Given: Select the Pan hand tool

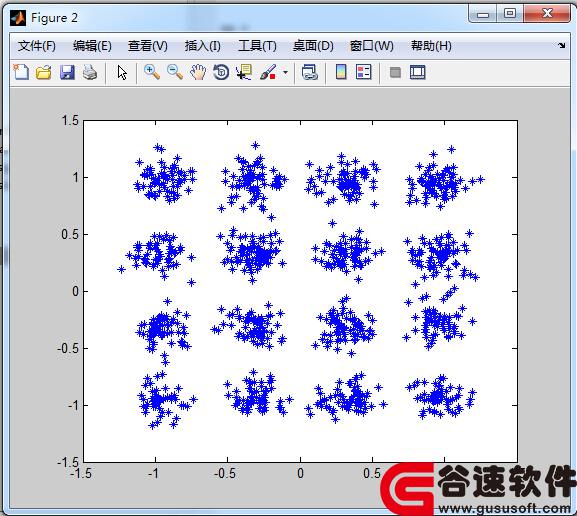Looking at the screenshot, I should 198,72.
